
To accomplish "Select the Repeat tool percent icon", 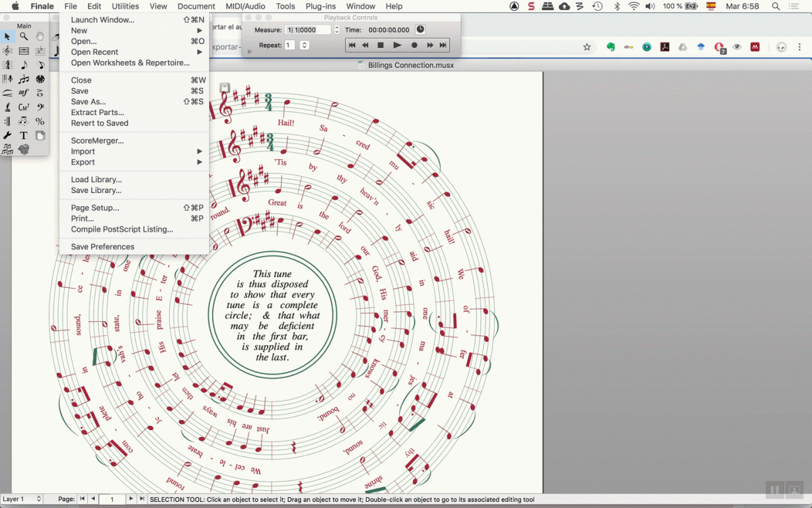I will tap(40, 121).
